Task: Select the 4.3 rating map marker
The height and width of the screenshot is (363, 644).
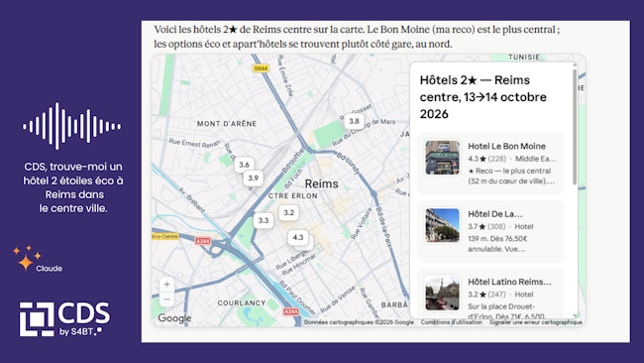Action: pyautogui.click(x=298, y=237)
